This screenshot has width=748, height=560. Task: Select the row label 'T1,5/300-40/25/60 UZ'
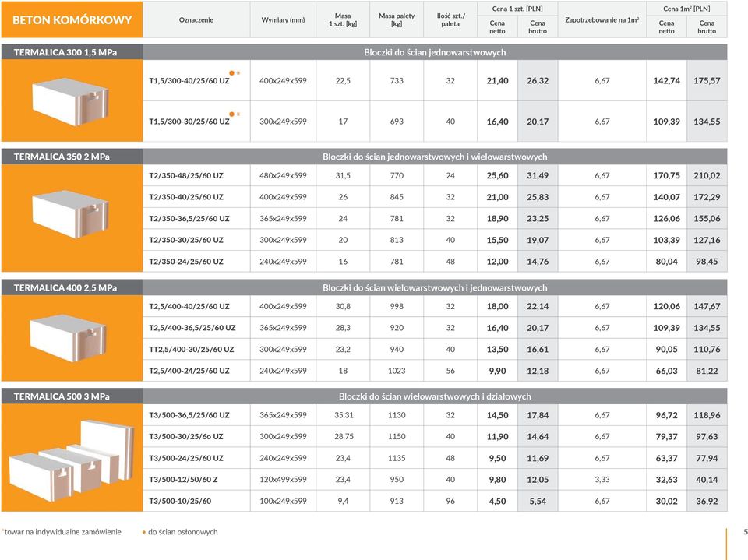tap(189, 81)
